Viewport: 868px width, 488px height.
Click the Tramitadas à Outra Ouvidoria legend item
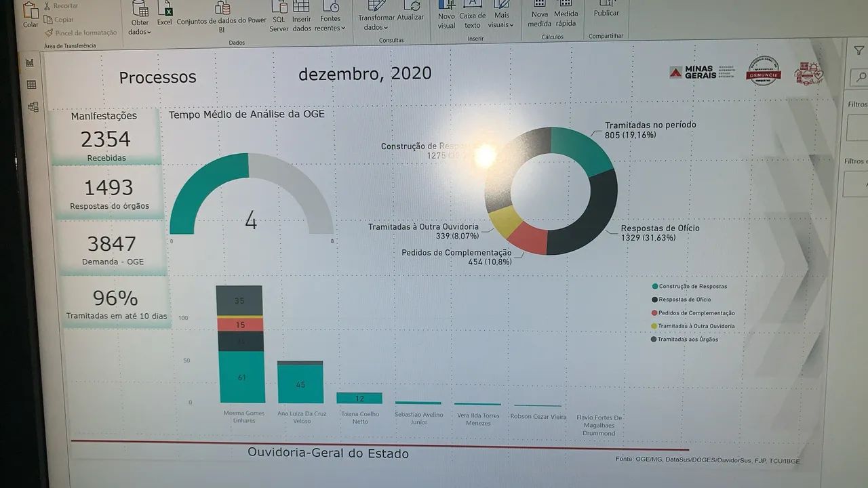click(693, 326)
